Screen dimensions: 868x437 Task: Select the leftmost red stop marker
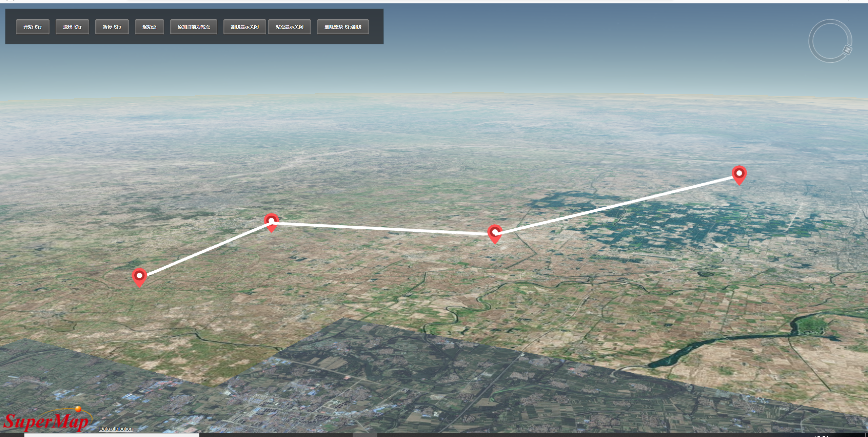coord(139,276)
